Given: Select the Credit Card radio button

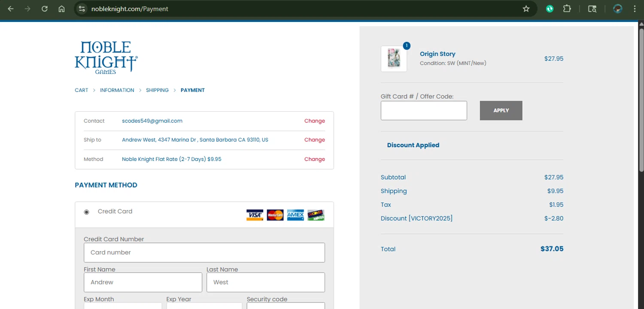Looking at the screenshot, I should pos(86,212).
